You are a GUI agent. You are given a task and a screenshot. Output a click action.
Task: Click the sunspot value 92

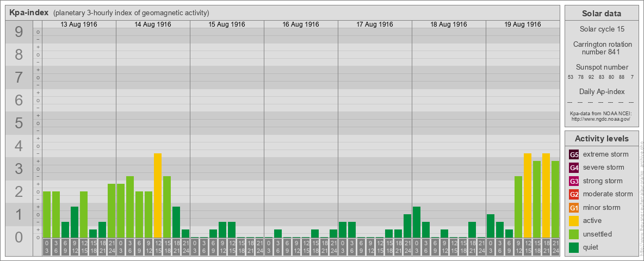point(591,77)
